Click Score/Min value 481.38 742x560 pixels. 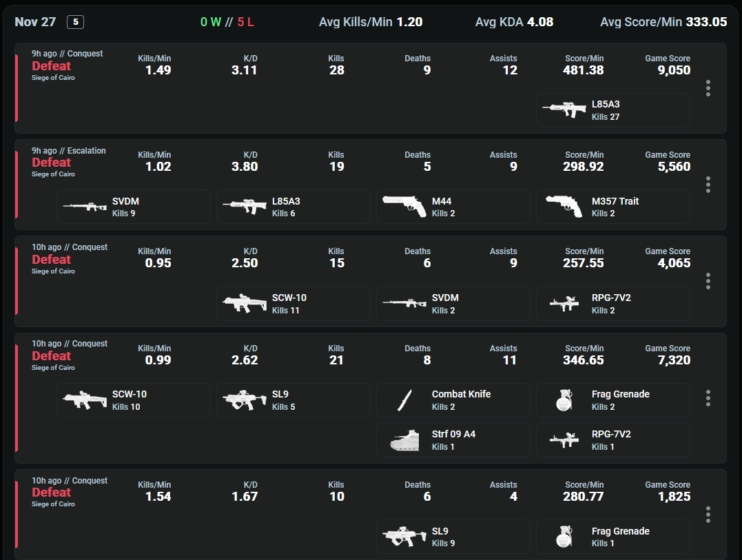click(x=583, y=70)
